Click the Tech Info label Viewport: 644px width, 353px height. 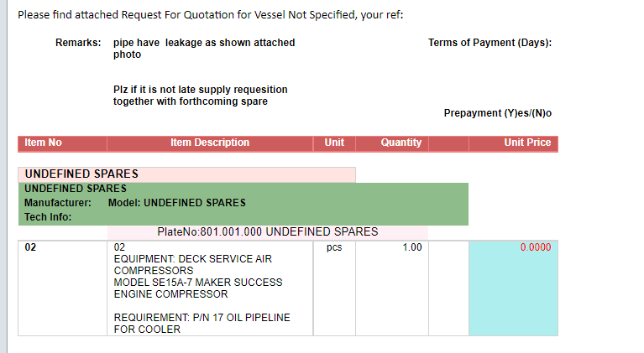tap(48, 216)
